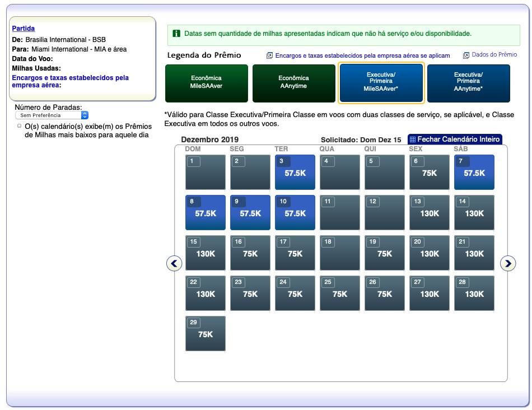Select December 16 at 75K miles
This screenshot has width=532, height=410.
click(x=250, y=253)
